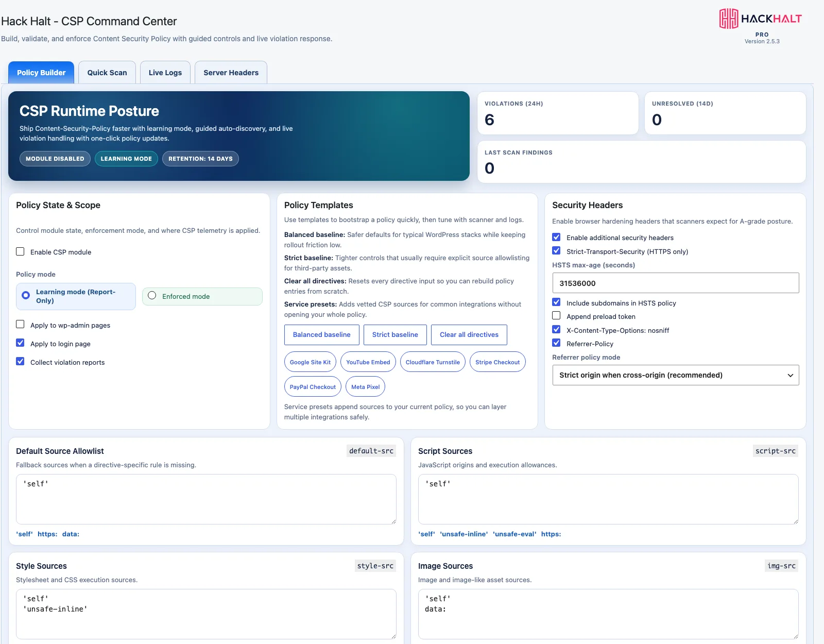Viewport: 824px width, 644px height.
Task: Open the Referrer policy mode dropdown
Action: click(676, 375)
